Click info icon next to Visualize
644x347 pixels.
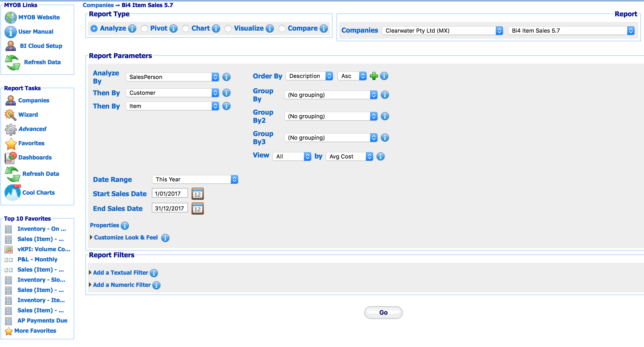click(270, 29)
